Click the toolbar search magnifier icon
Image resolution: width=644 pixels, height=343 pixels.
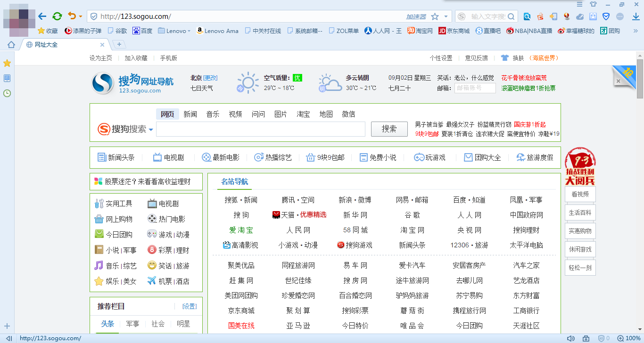(x=512, y=16)
